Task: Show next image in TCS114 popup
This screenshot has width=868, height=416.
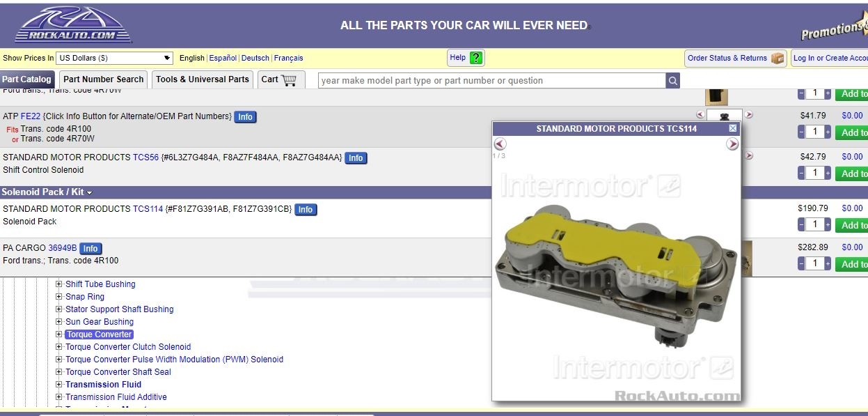Action: pos(732,144)
